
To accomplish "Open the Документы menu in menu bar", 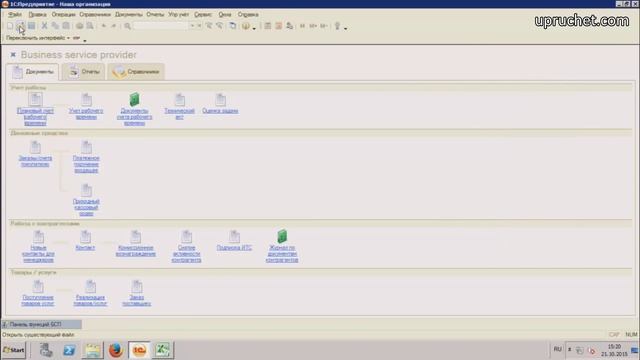I will (x=129, y=14).
